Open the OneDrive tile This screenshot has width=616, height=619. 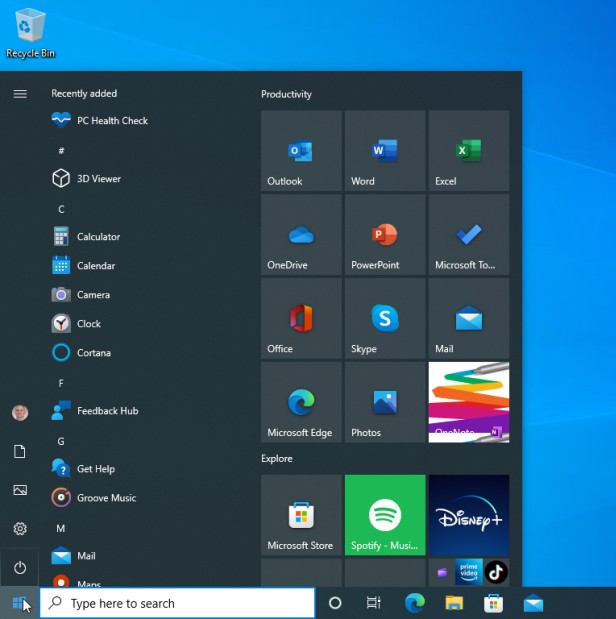tap(300, 235)
